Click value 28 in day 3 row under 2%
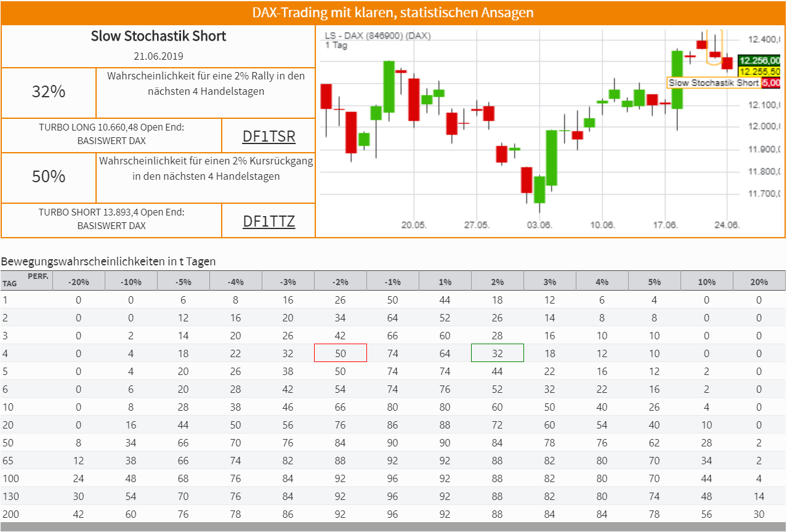Viewport: 787px width, 532px height. pyautogui.click(x=498, y=336)
